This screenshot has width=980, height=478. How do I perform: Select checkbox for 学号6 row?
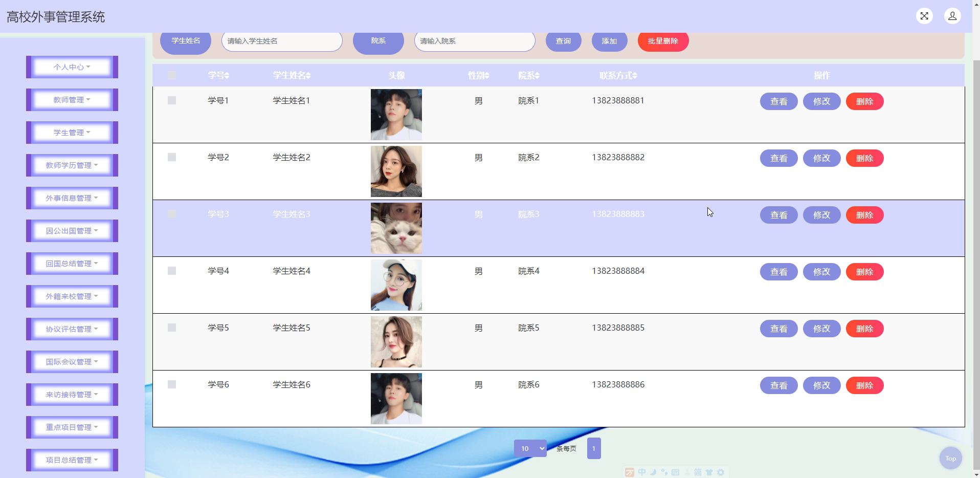[172, 384]
